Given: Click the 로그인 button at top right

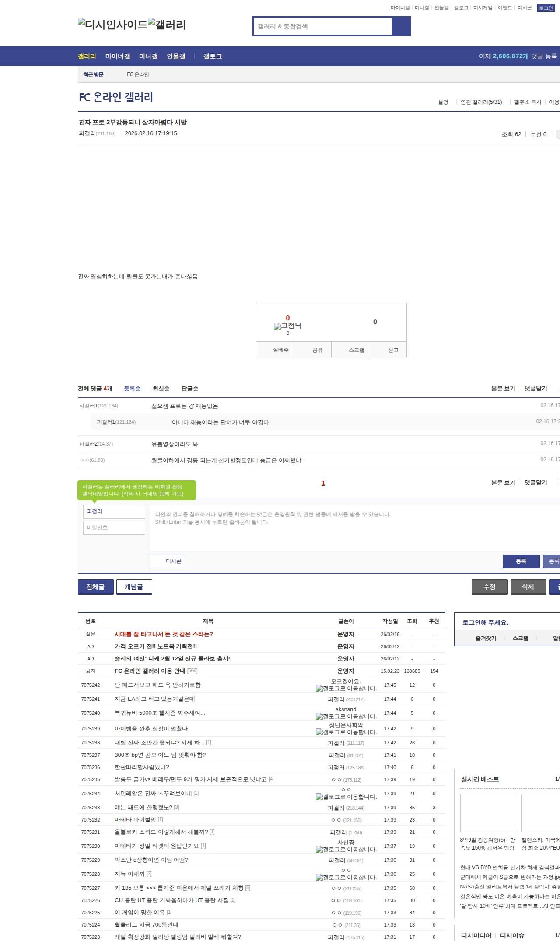Looking at the screenshot, I should [x=546, y=8].
